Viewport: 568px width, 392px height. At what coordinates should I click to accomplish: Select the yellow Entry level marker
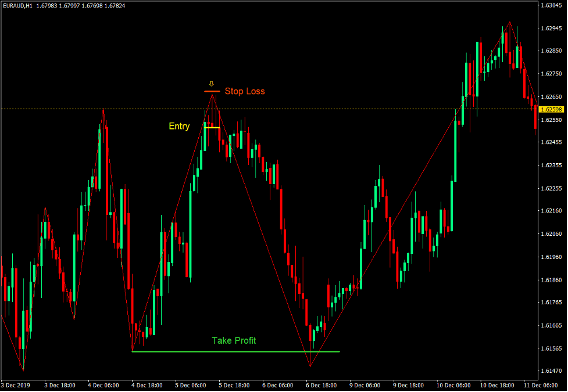(x=213, y=127)
